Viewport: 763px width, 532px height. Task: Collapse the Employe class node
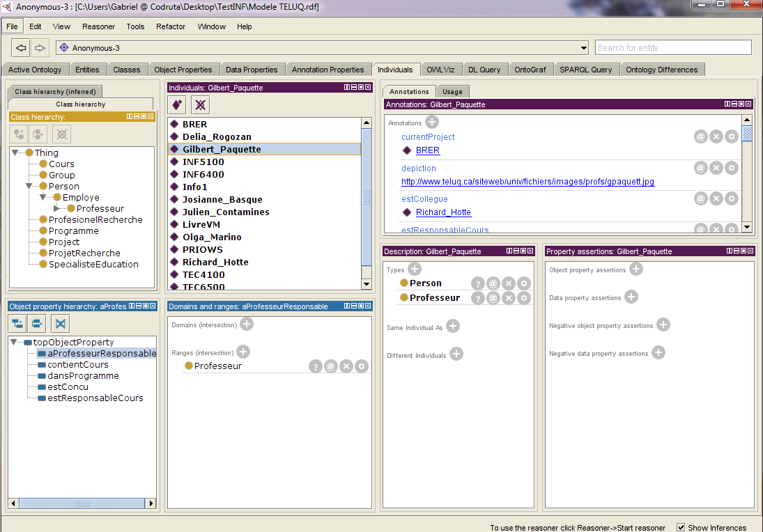tap(43, 198)
